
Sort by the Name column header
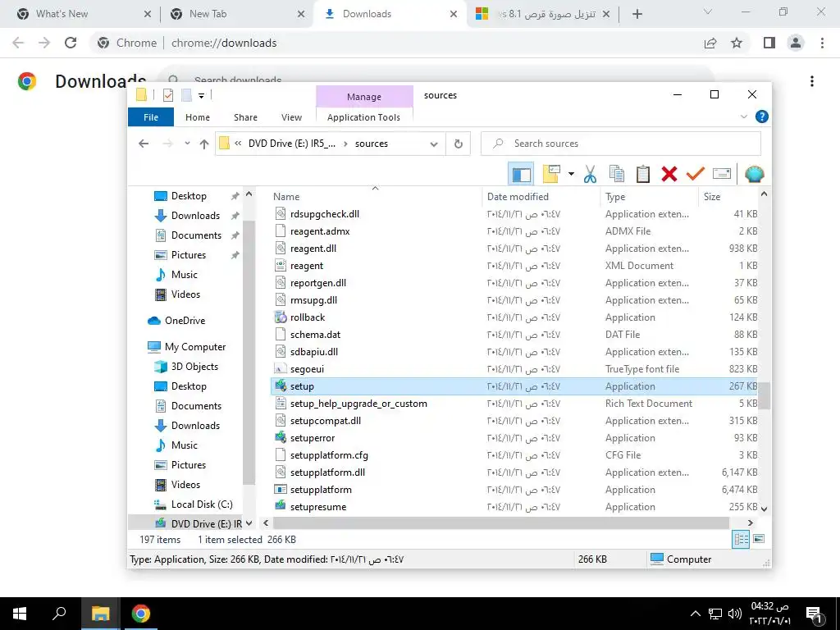point(375,197)
